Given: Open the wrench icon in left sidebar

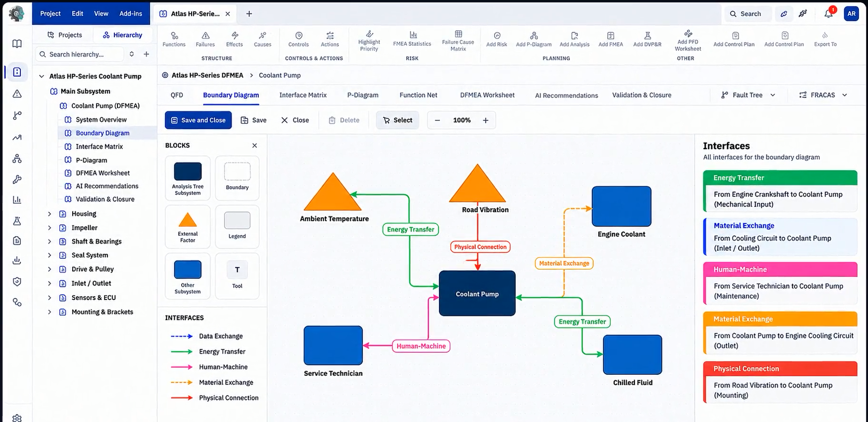Looking at the screenshot, I should pos(17,180).
